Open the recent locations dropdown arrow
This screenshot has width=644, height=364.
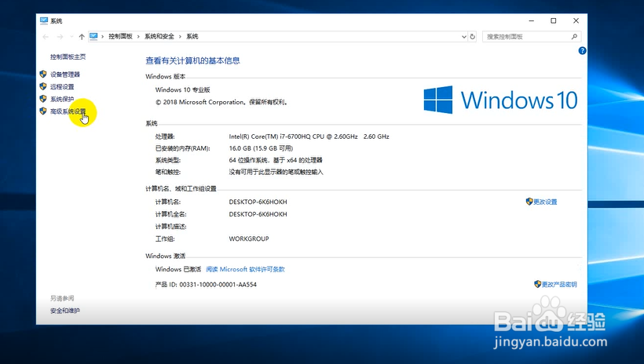71,37
